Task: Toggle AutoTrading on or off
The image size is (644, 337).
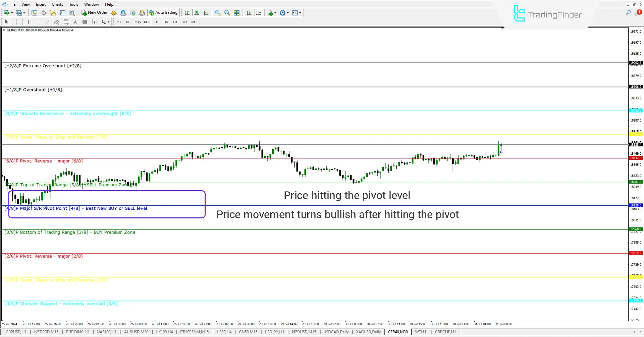Action: pos(163,13)
